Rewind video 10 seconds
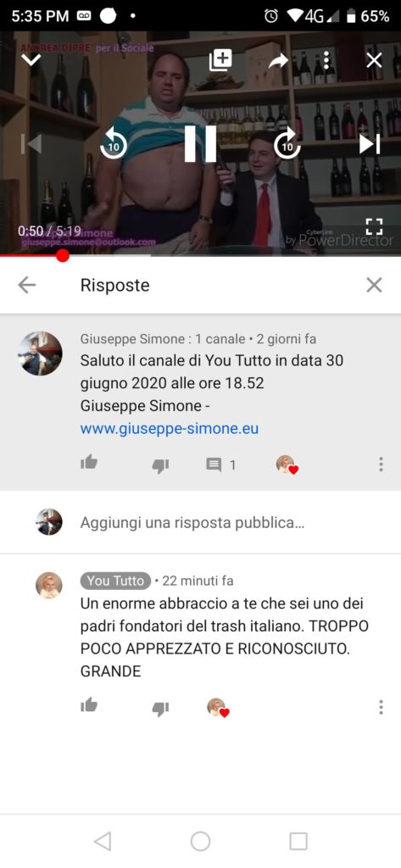 tap(114, 144)
